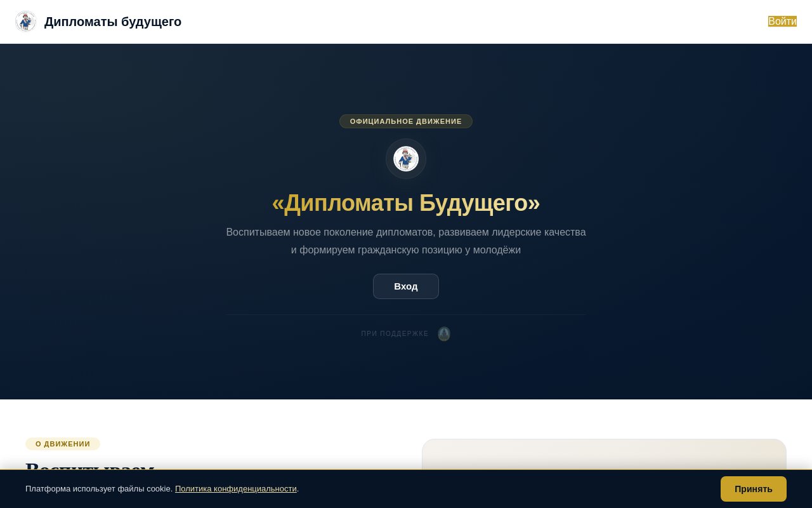
Task: Click the «Дипломаты будущего» site title in header
Action: coord(113,22)
